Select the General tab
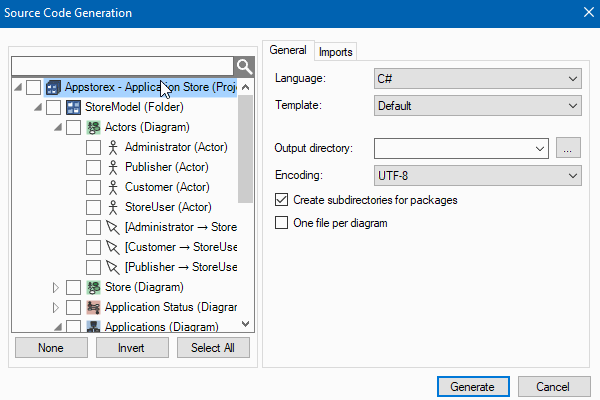Screen dimensions: 600x400 click(x=288, y=50)
